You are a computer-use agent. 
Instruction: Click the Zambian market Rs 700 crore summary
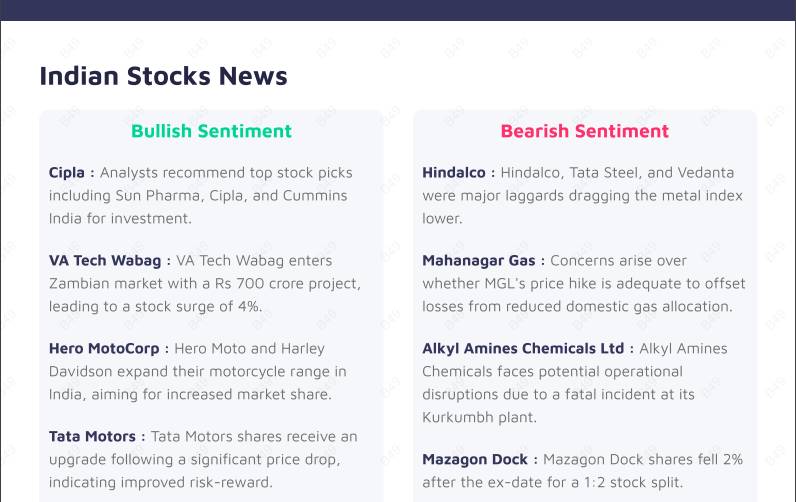[204, 284]
